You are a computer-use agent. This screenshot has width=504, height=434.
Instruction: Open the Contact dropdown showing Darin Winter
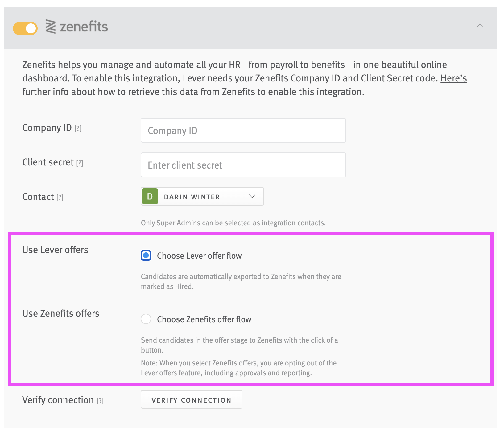tap(202, 196)
